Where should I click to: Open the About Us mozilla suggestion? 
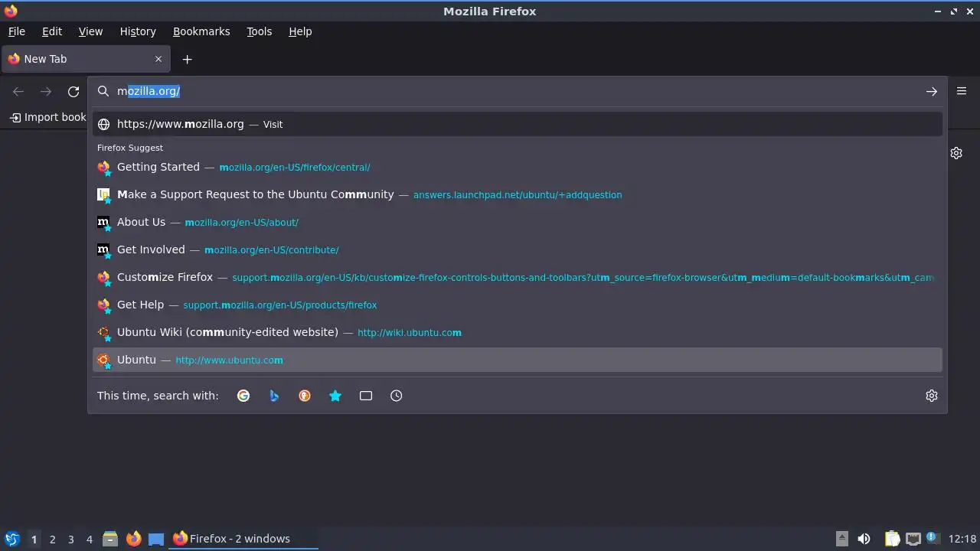(518, 222)
